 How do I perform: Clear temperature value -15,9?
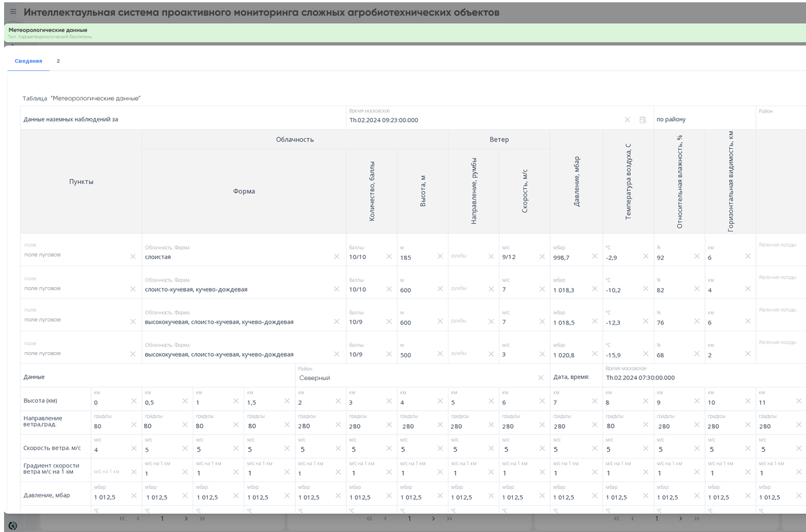tap(646, 354)
